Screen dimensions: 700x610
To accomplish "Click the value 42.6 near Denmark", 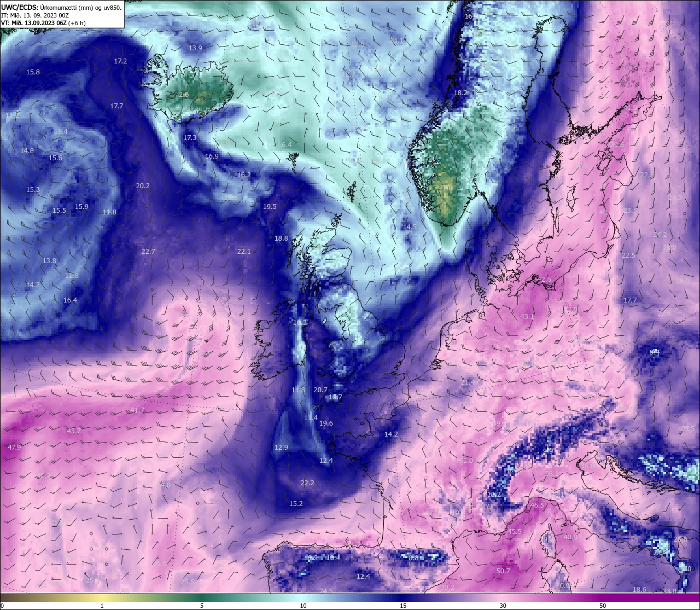I will [x=544, y=280].
